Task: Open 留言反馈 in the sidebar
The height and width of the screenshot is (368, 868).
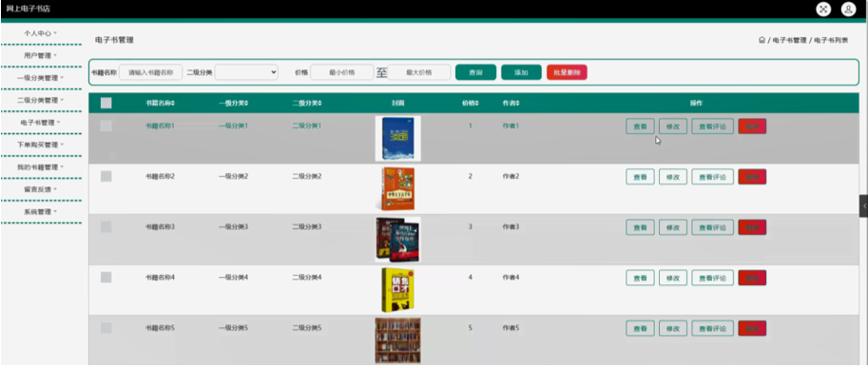Action: (x=41, y=189)
